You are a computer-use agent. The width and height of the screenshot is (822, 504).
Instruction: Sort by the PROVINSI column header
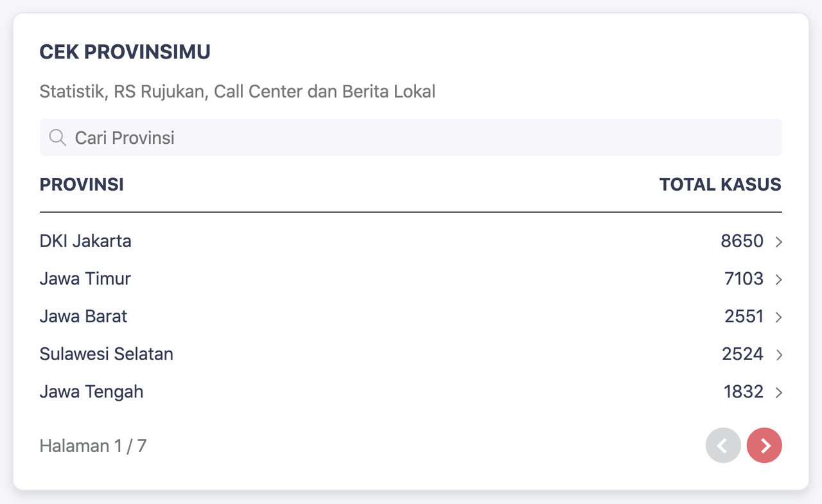coord(82,185)
